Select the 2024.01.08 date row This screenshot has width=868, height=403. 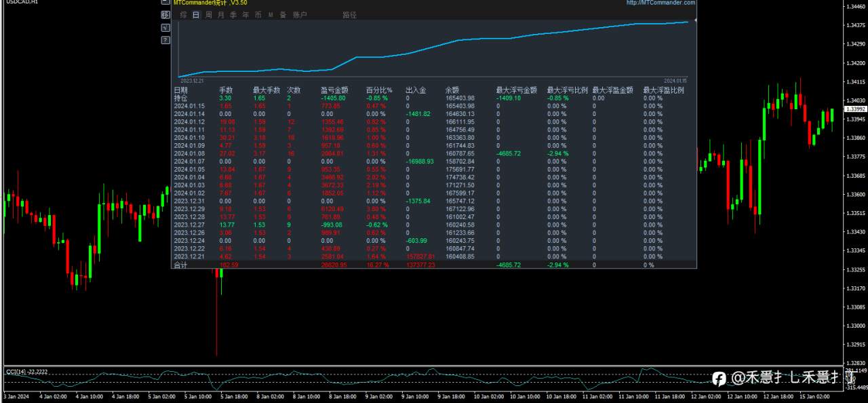coord(189,153)
